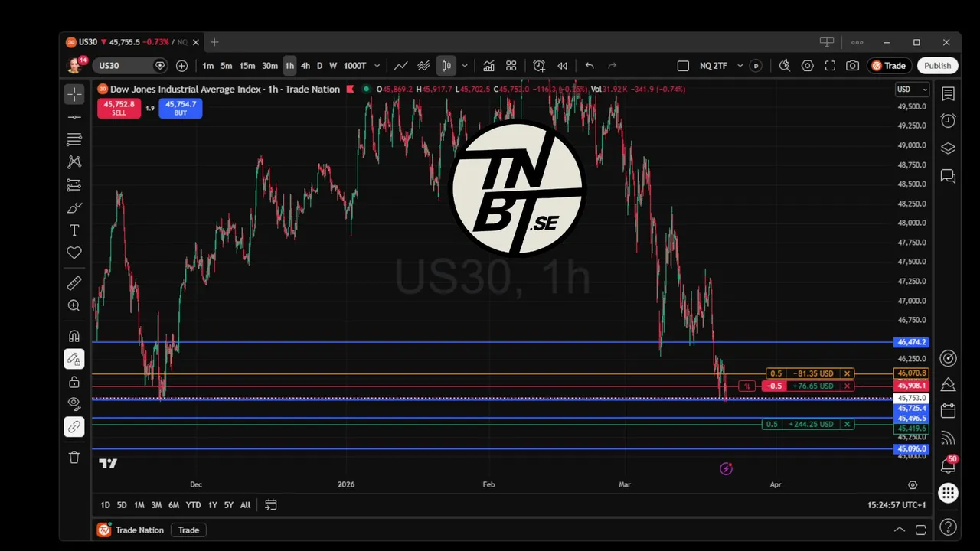Open the alerts clock panel
Screen dimensions: 980x551
click(948, 121)
